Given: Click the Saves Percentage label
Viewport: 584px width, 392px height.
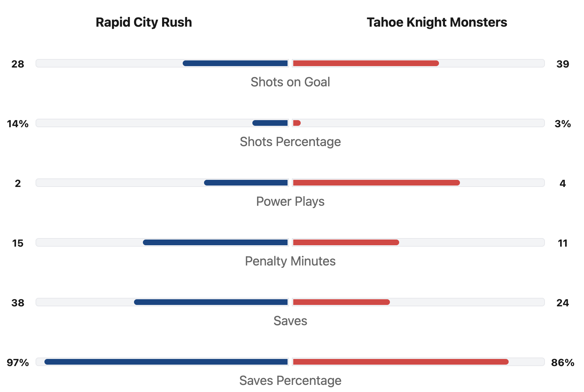Looking at the screenshot, I should 290,381.
